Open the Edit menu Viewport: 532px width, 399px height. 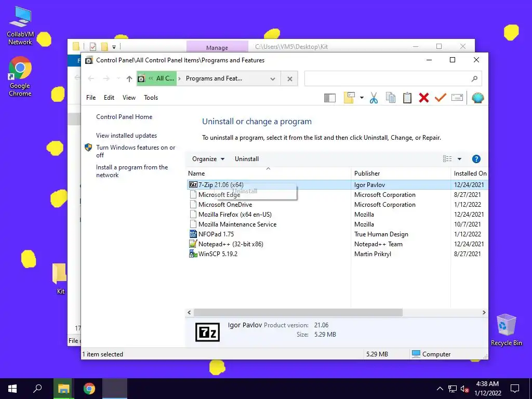click(x=109, y=97)
